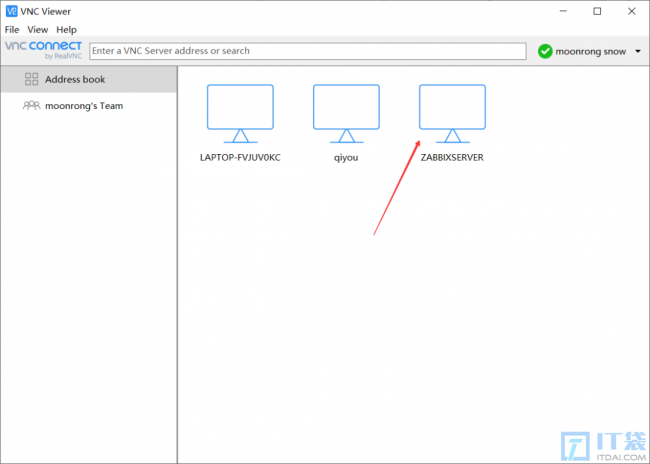
Task: Click the VNC Server address search field
Action: pyautogui.click(x=308, y=51)
